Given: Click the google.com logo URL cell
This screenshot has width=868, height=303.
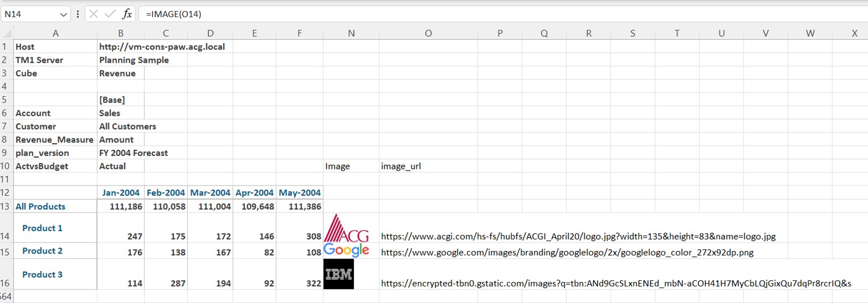Looking at the screenshot, I should [567, 253].
